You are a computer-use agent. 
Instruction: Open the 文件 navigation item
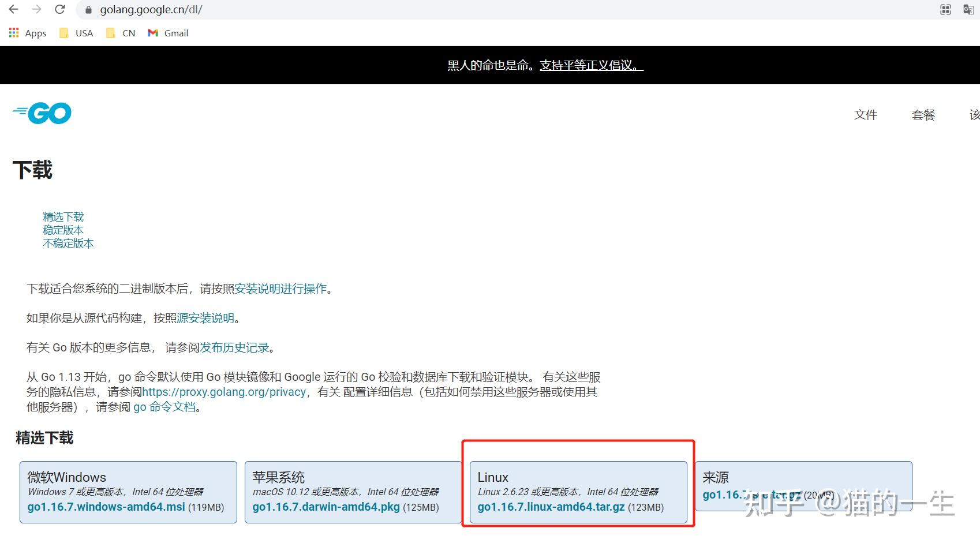tap(865, 115)
